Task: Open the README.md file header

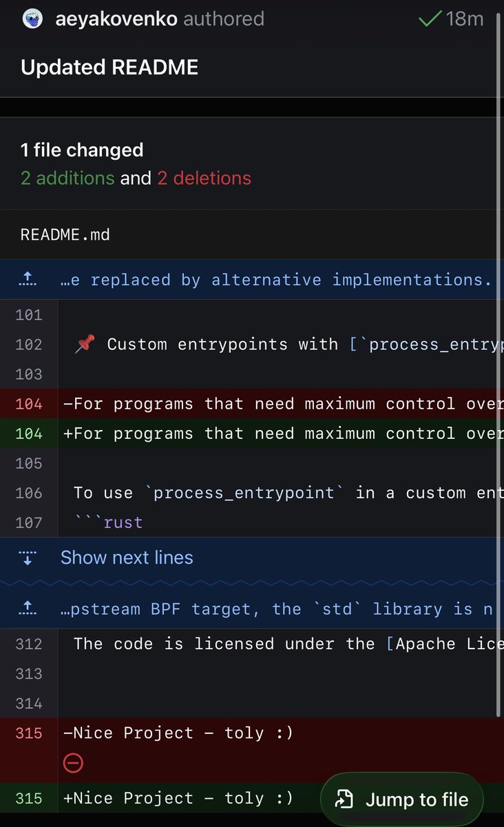Action: [65, 234]
